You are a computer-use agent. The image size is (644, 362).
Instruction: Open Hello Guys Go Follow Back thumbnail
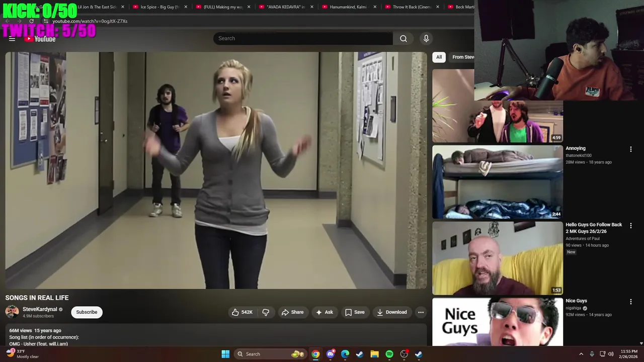point(498,258)
